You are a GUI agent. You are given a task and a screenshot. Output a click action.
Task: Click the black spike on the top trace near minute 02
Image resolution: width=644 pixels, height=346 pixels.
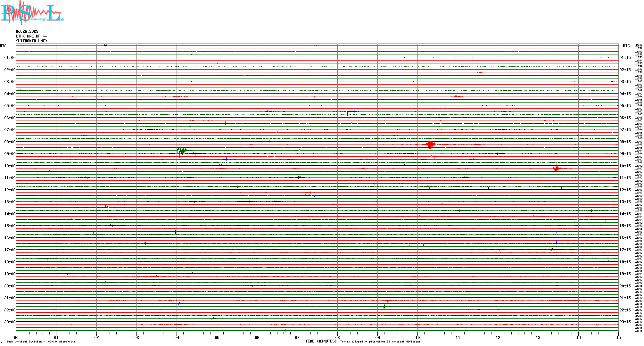[x=105, y=45]
